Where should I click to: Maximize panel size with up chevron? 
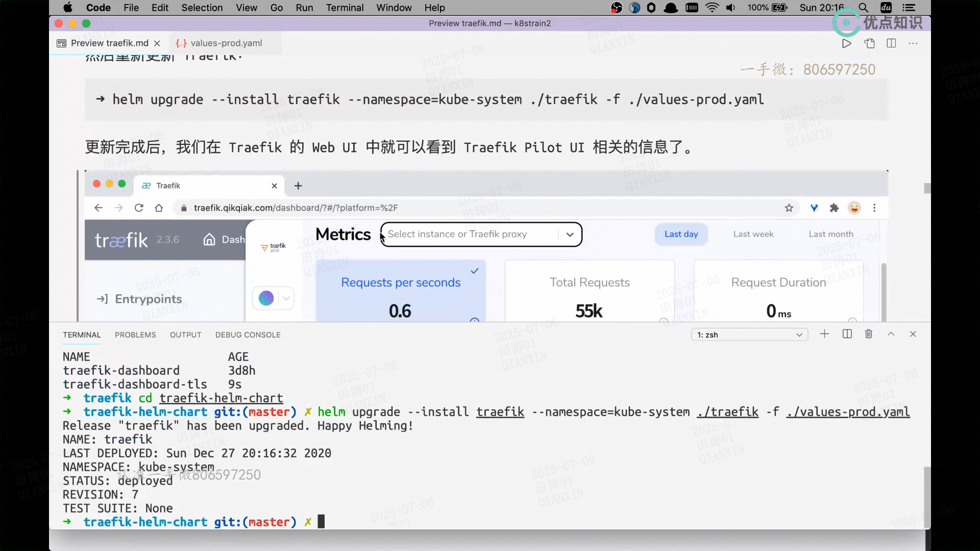coord(891,334)
